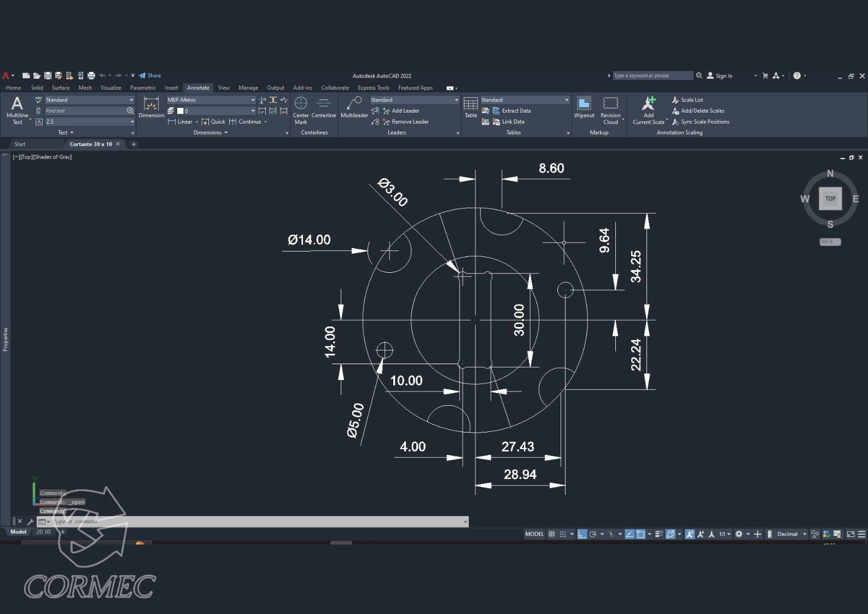This screenshot has height=614, width=868.
Task: Toggle grid display in status bar
Action: (552, 534)
